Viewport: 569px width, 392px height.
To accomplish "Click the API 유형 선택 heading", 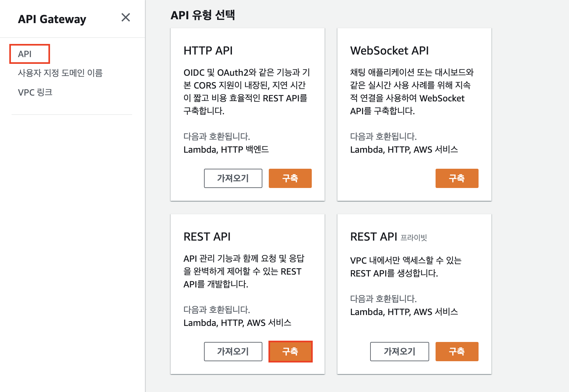I will (x=203, y=15).
